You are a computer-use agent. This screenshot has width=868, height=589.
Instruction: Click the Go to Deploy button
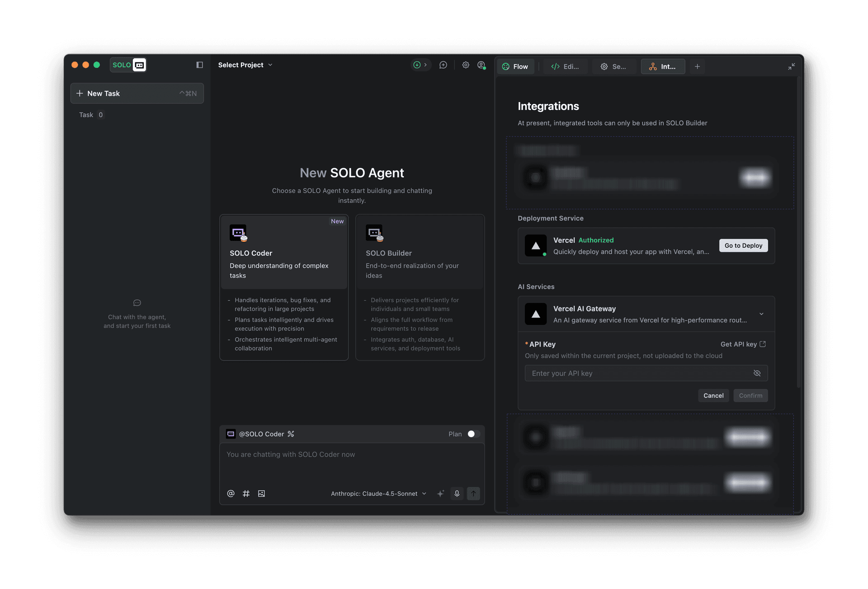(x=743, y=245)
